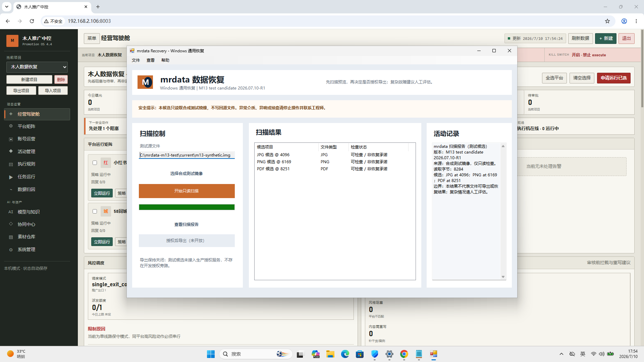Open Microsoft Store from the taskbar

360,354
